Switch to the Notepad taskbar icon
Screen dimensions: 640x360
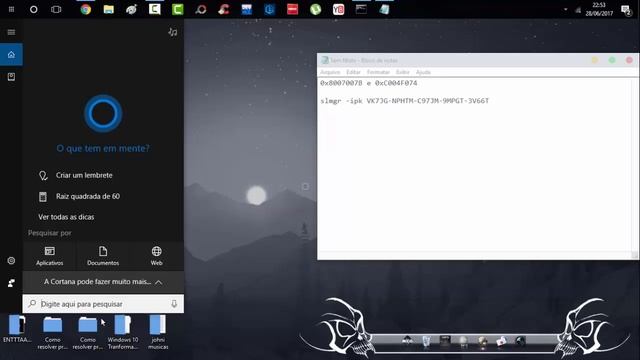pyautogui.click(x=384, y=9)
